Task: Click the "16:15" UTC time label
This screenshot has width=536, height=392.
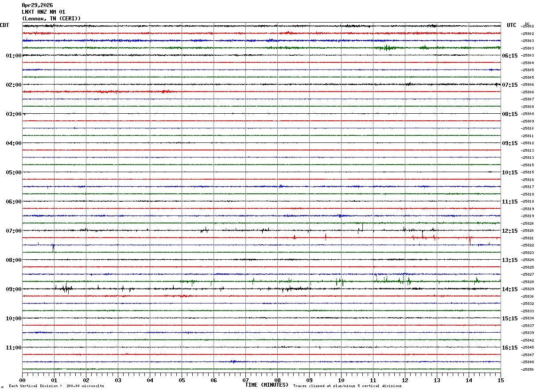Action: [x=510, y=348]
